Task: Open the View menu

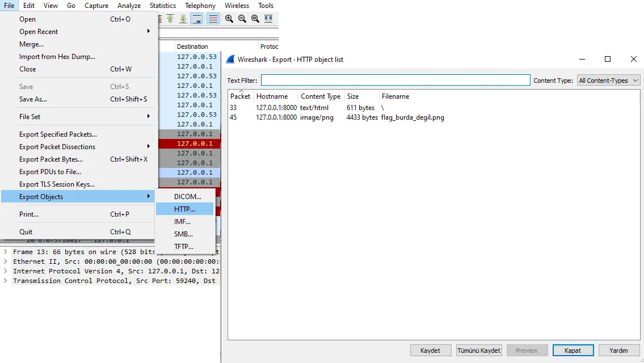Action: tap(51, 5)
